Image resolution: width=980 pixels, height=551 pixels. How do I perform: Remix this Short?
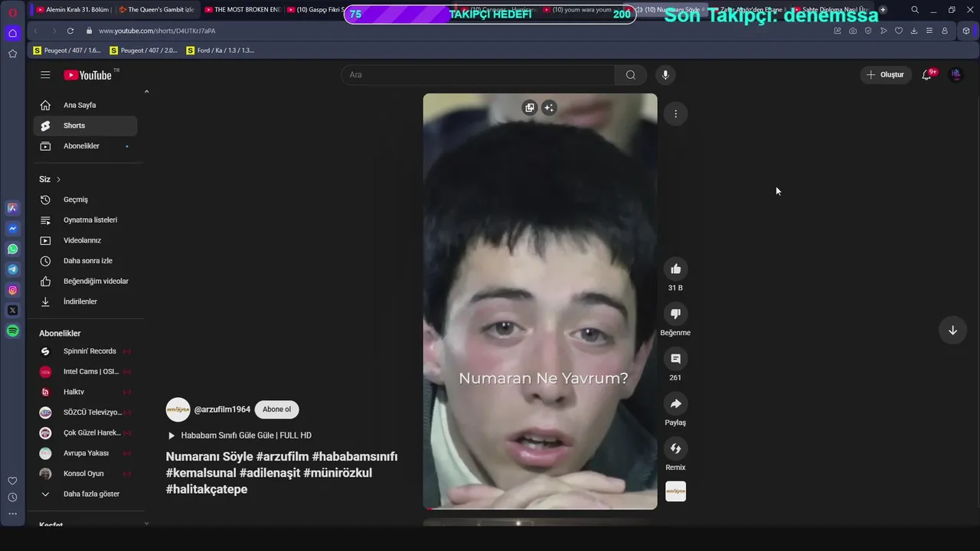[x=675, y=448]
